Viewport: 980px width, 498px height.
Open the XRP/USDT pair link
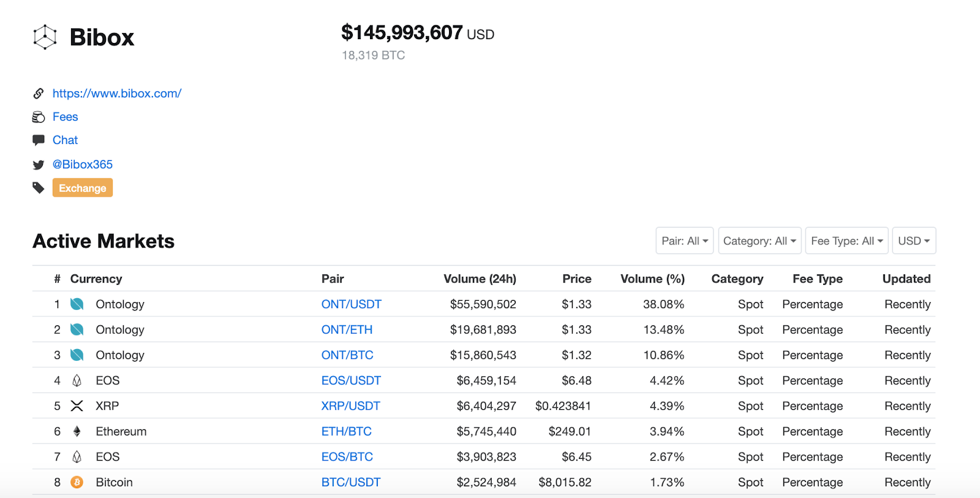point(351,406)
